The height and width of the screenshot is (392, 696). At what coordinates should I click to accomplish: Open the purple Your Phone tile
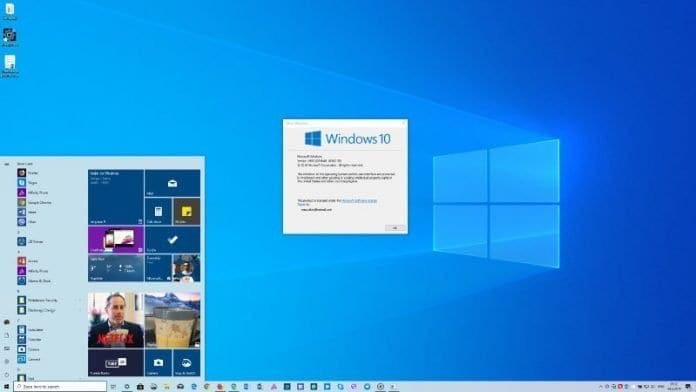click(116, 240)
